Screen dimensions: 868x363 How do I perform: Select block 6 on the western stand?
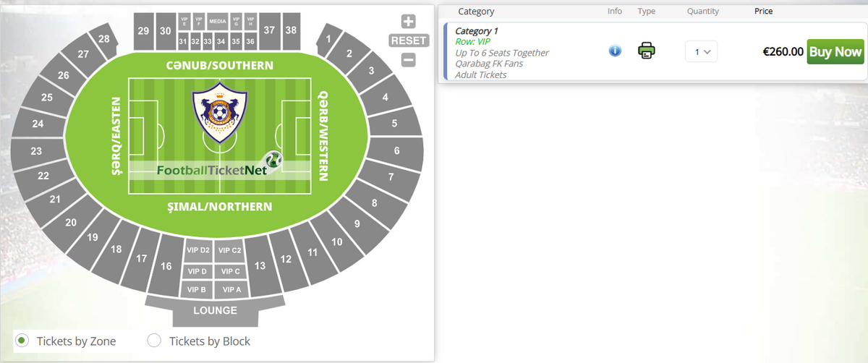396,151
